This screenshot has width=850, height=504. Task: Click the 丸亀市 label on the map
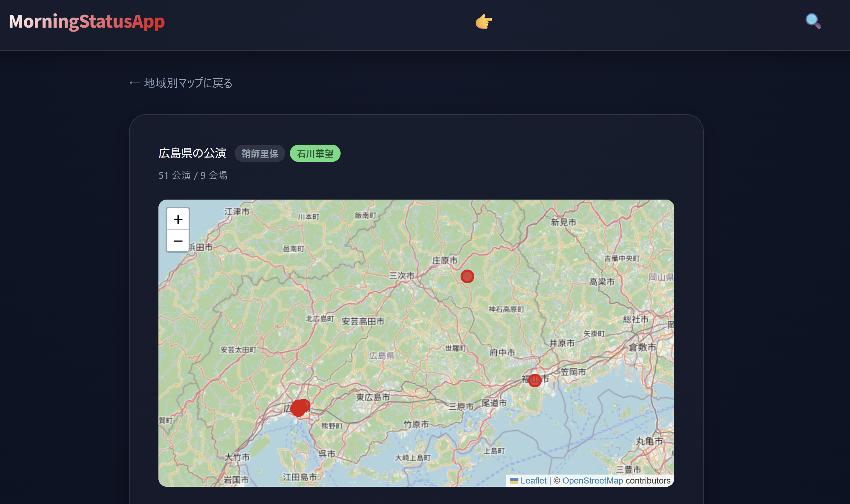click(649, 441)
